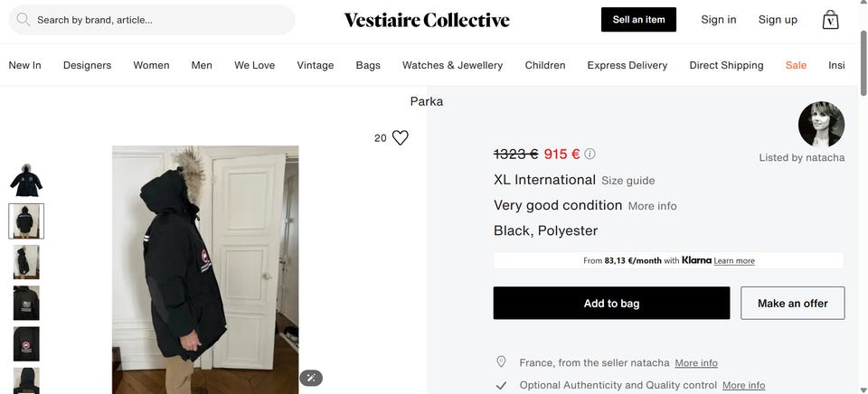Select the third parka thumbnail
This screenshot has width=868, height=394.
[x=26, y=262]
